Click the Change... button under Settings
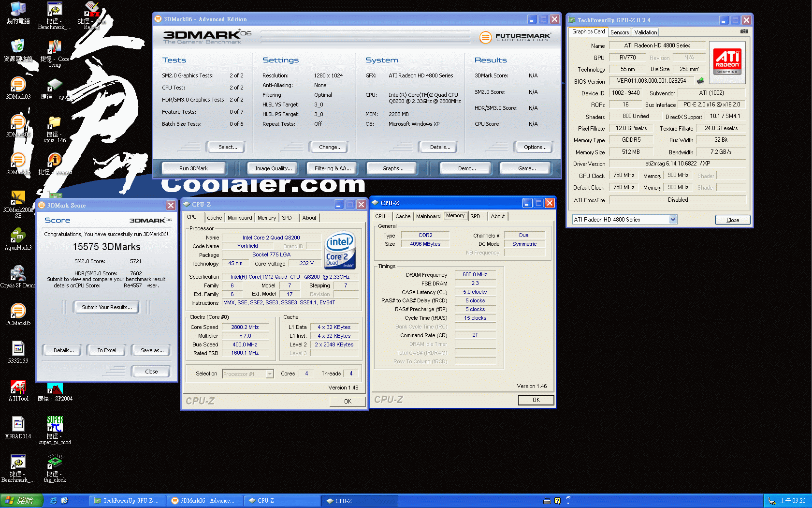The height and width of the screenshot is (508, 812). pyautogui.click(x=330, y=147)
